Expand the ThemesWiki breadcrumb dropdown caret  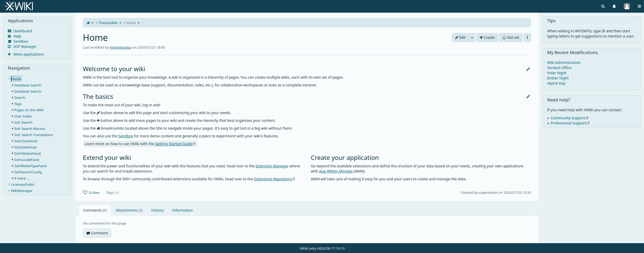coord(120,23)
